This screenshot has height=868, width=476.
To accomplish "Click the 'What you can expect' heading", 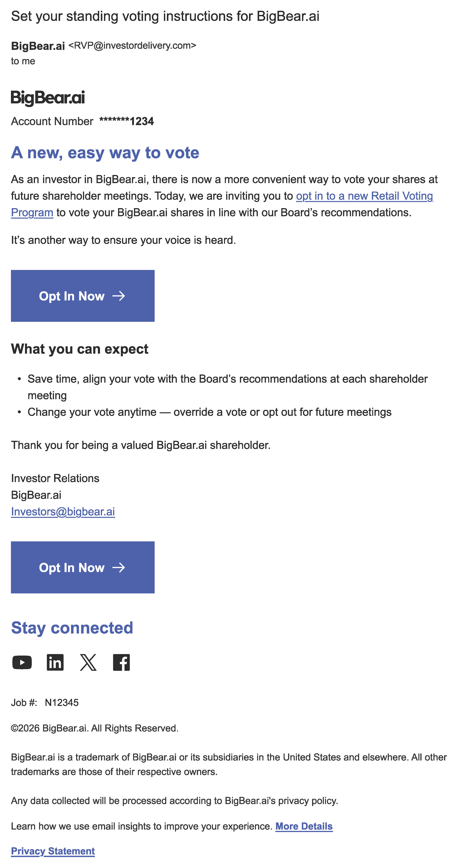I will (79, 349).
